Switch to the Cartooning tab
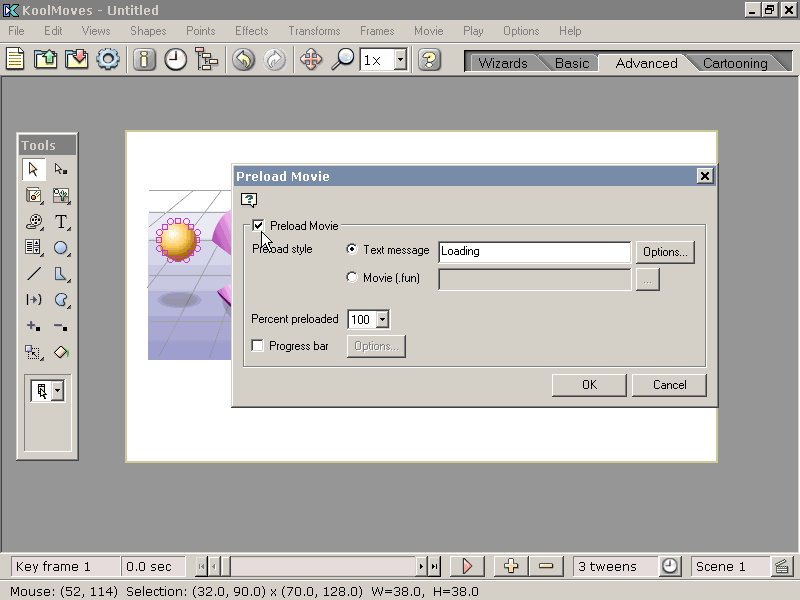Image resolution: width=800 pixels, height=600 pixels. click(x=735, y=63)
